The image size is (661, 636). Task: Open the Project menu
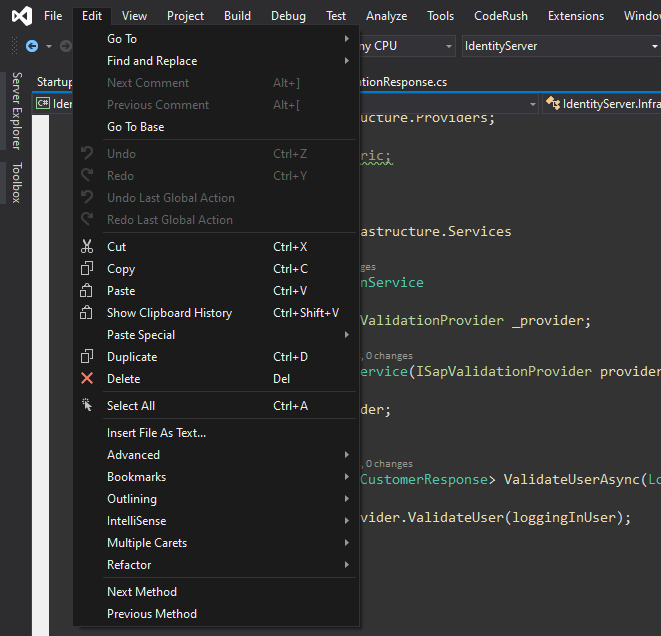185,16
